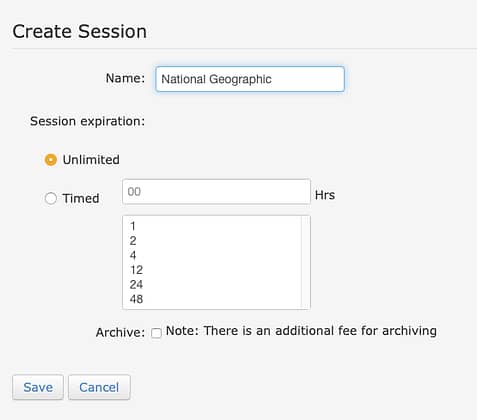Screen dimensions: 477x420
Task: Enable the Archive checkbox
Action: pyautogui.click(x=156, y=333)
